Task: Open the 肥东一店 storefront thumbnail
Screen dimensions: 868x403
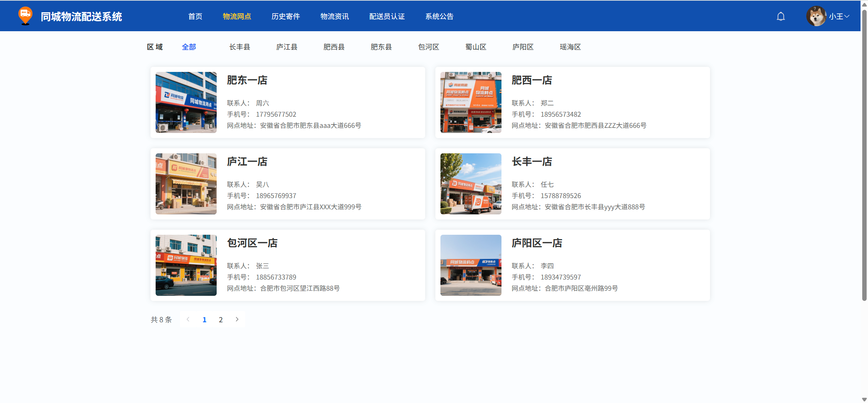Action: [x=186, y=102]
